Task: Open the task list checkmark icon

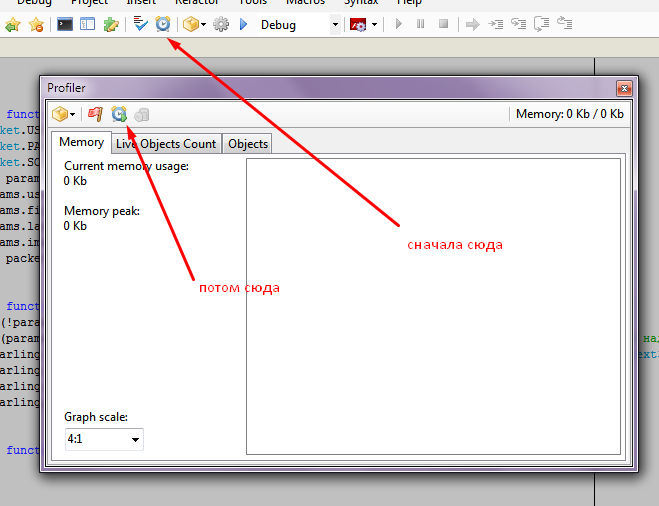Action: (140, 24)
